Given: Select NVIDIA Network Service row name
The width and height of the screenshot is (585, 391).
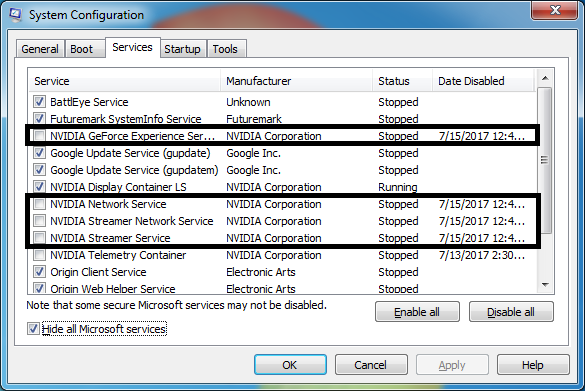Looking at the screenshot, I should tap(108, 204).
